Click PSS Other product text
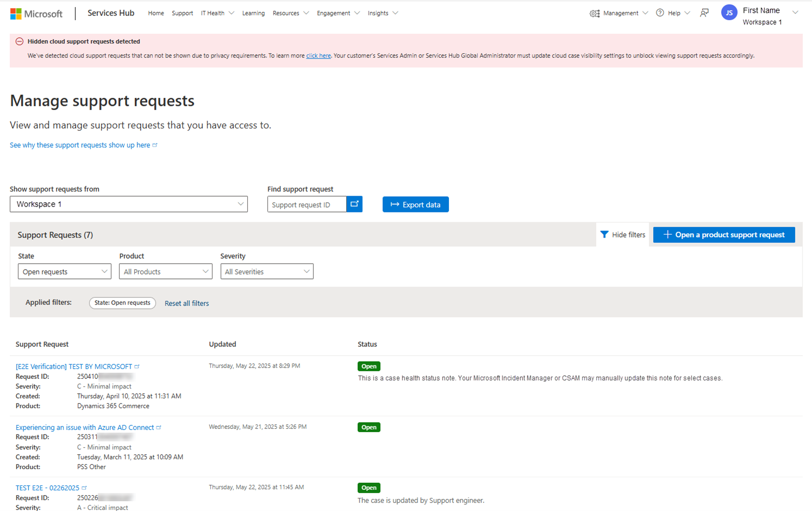 [x=91, y=467]
